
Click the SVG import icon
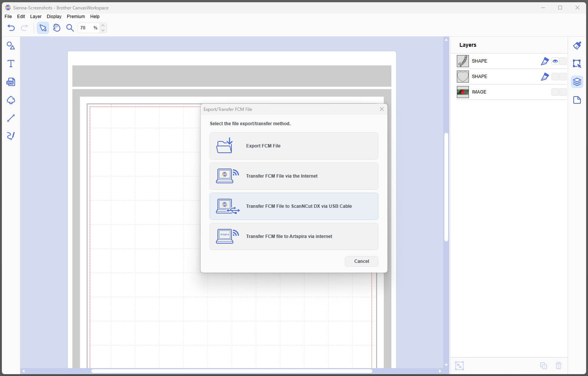pyautogui.click(x=11, y=82)
